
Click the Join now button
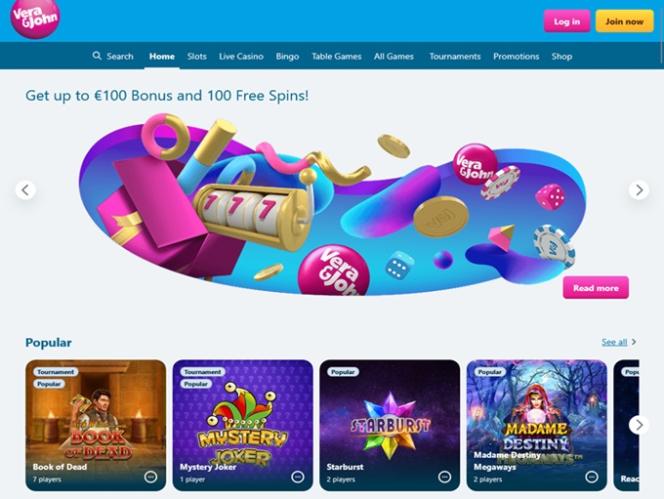pos(625,21)
